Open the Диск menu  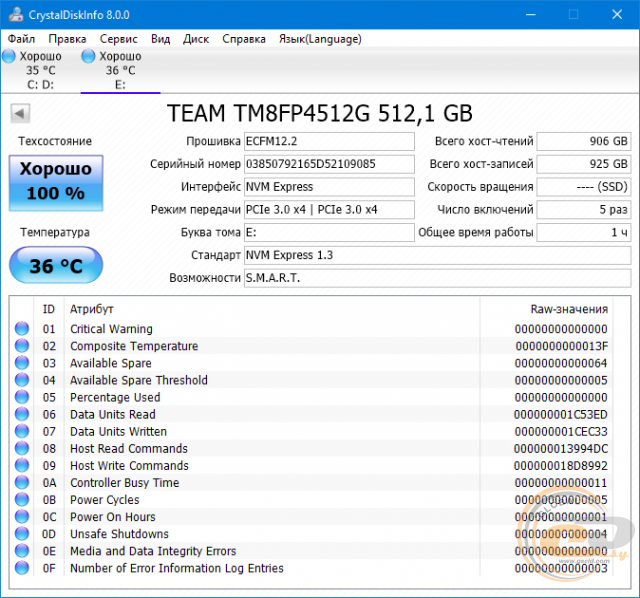click(x=196, y=39)
